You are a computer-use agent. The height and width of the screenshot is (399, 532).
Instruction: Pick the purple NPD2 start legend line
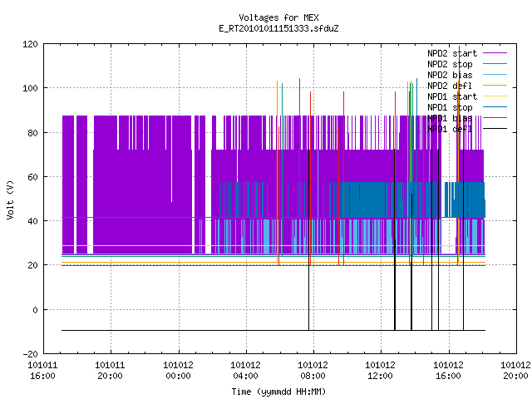coord(495,53)
